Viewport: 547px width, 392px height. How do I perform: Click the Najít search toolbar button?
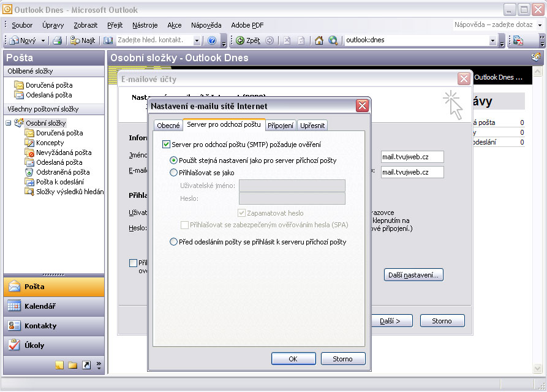click(83, 40)
